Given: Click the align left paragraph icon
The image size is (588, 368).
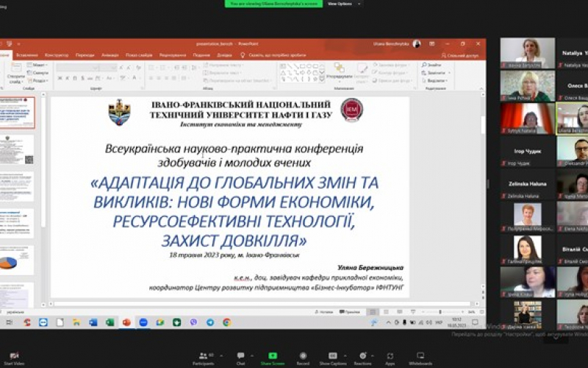Looking at the screenshot, I should click(151, 78).
